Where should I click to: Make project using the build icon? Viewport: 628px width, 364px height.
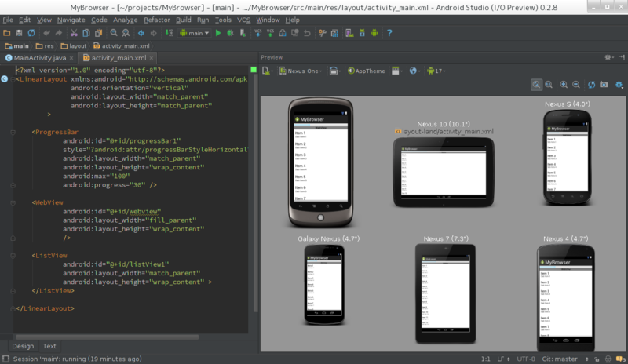(169, 33)
